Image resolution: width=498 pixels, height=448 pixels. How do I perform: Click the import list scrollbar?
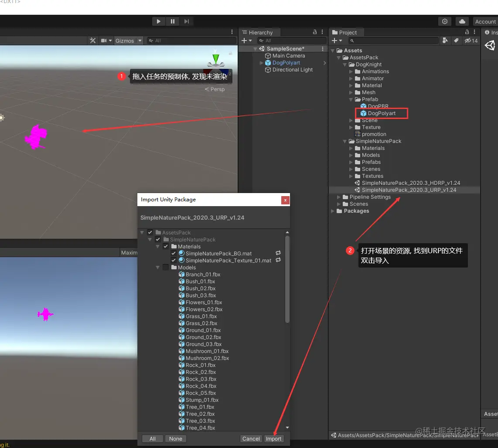pyautogui.click(x=287, y=279)
